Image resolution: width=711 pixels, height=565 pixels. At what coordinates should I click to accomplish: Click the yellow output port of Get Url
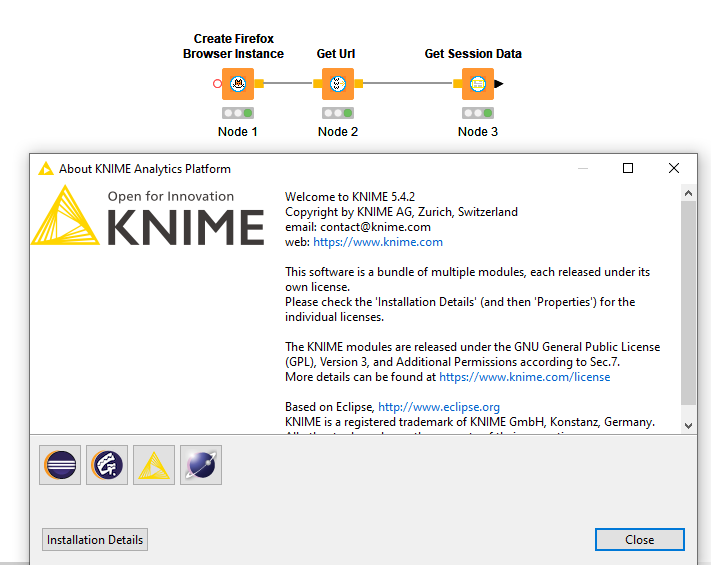coord(359,83)
